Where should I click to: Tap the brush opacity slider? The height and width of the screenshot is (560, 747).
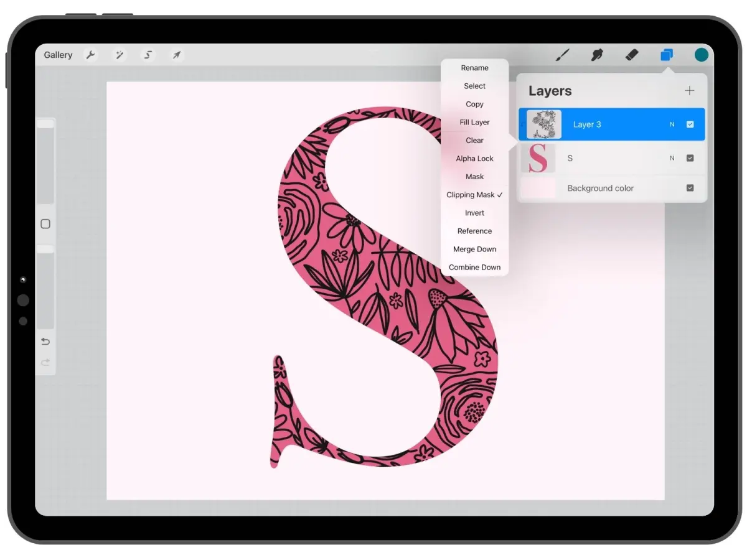[45, 287]
